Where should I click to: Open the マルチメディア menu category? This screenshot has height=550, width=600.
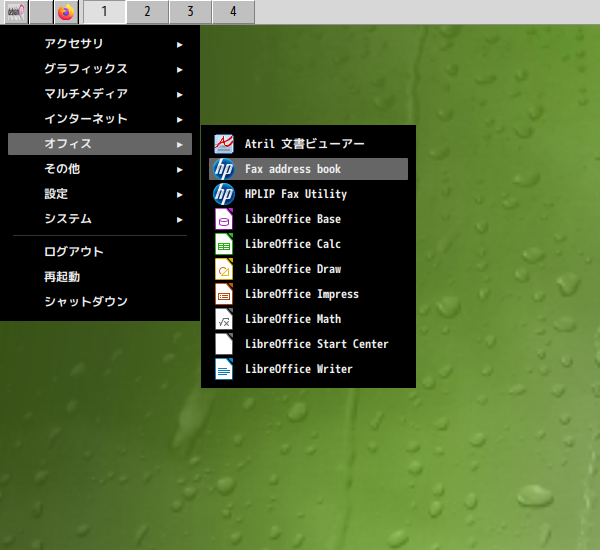[100, 94]
